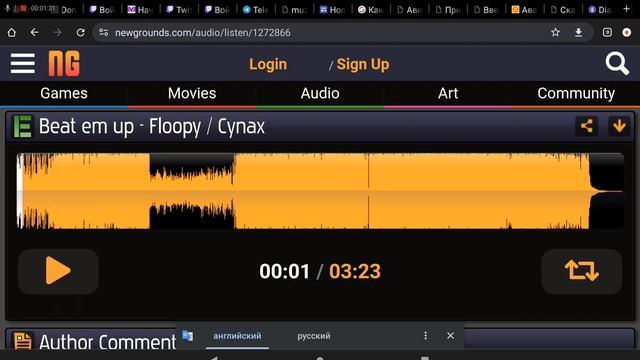The width and height of the screenshot is (640, 360).
Task: Share the Beat em up track
Action: 587,126
